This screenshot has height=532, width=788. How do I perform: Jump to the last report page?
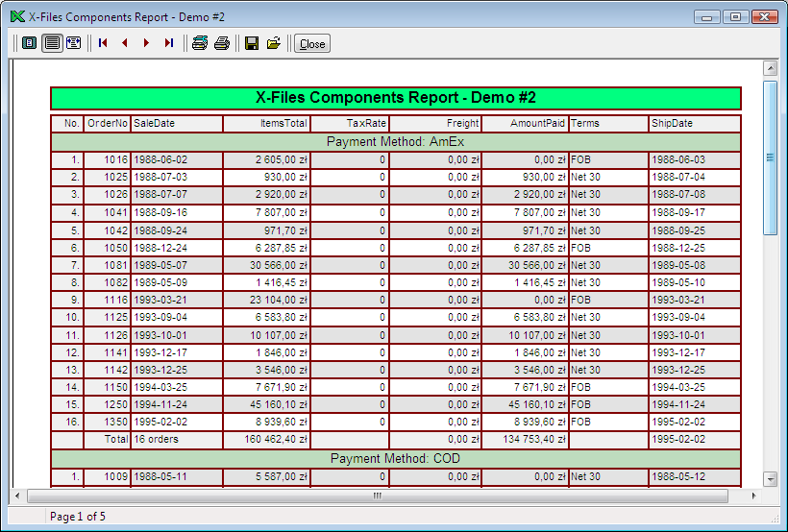pyautogui.click(x=169, y=43)
